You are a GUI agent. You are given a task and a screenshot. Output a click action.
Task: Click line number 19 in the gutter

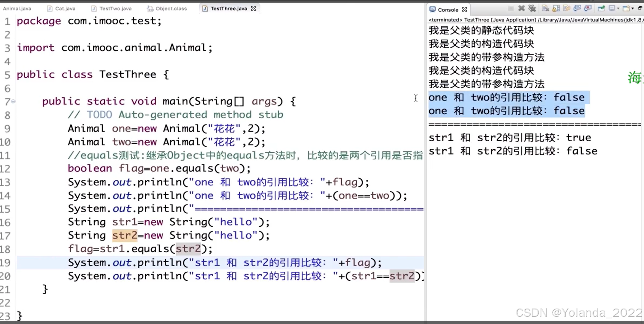pyautogui.click(x=5, y=263)
